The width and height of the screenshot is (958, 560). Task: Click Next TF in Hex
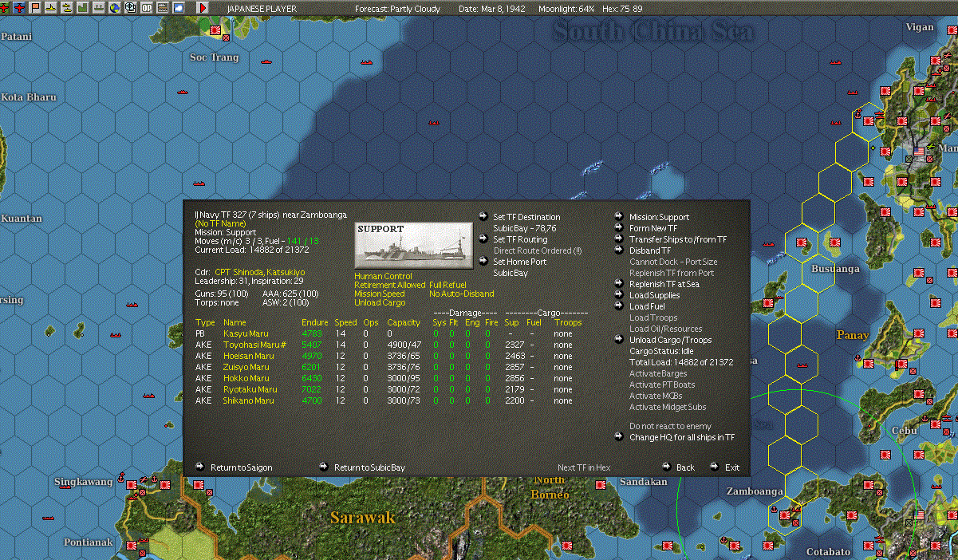584,467
